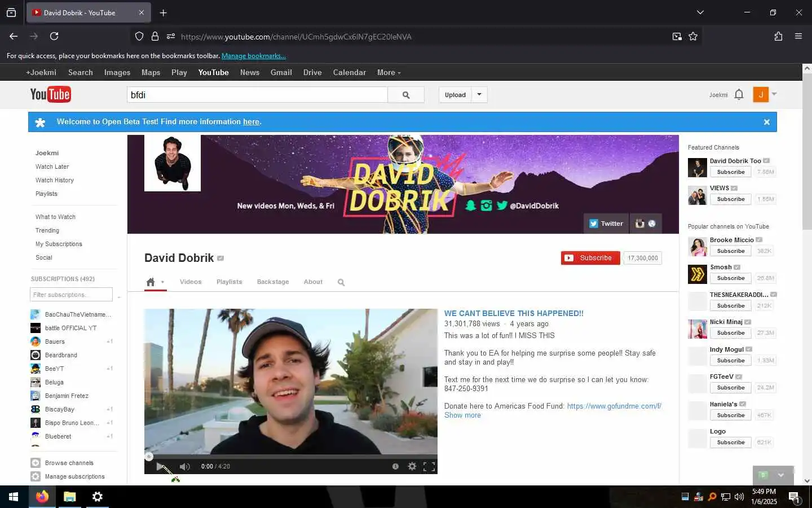Search within the channel magnifier icon
The image size is (812, 508).
pos(341,282)
